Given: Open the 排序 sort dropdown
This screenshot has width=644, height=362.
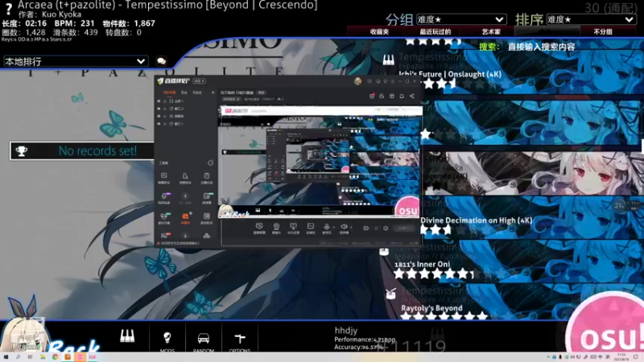Looking at the screenshot, I should tap(591, 19).
